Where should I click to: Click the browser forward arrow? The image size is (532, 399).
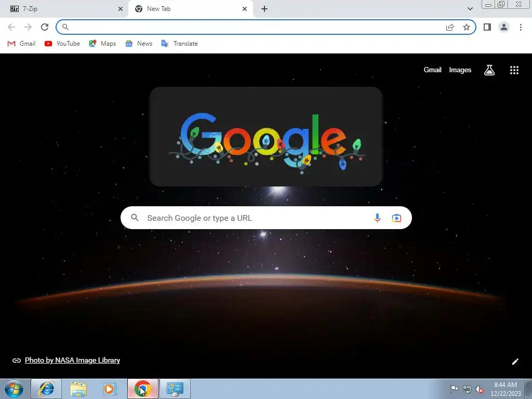28,27
